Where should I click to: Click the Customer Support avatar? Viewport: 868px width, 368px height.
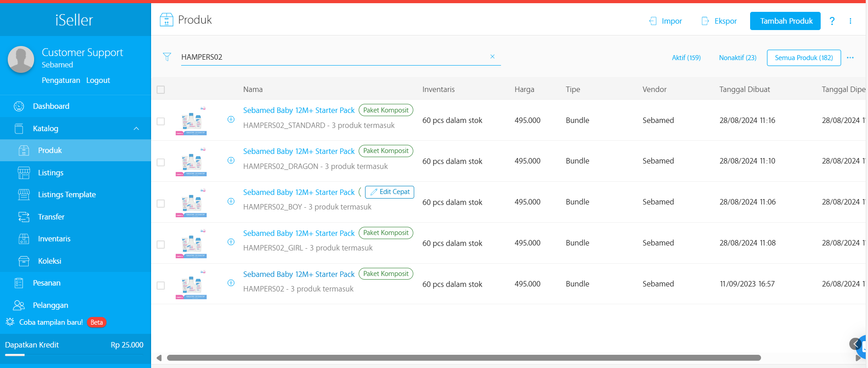click(21, 59)
